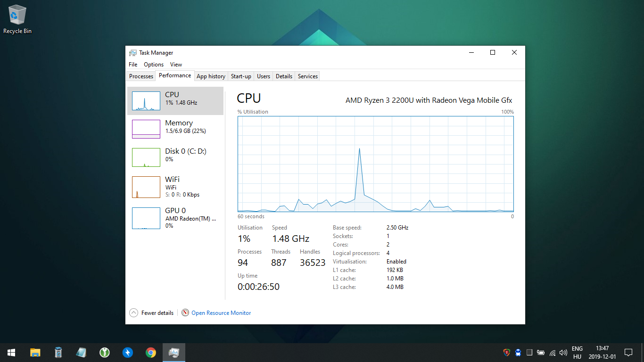Switch to the Processes tab
The image size is (644, 362).
(x=141, y=76)
